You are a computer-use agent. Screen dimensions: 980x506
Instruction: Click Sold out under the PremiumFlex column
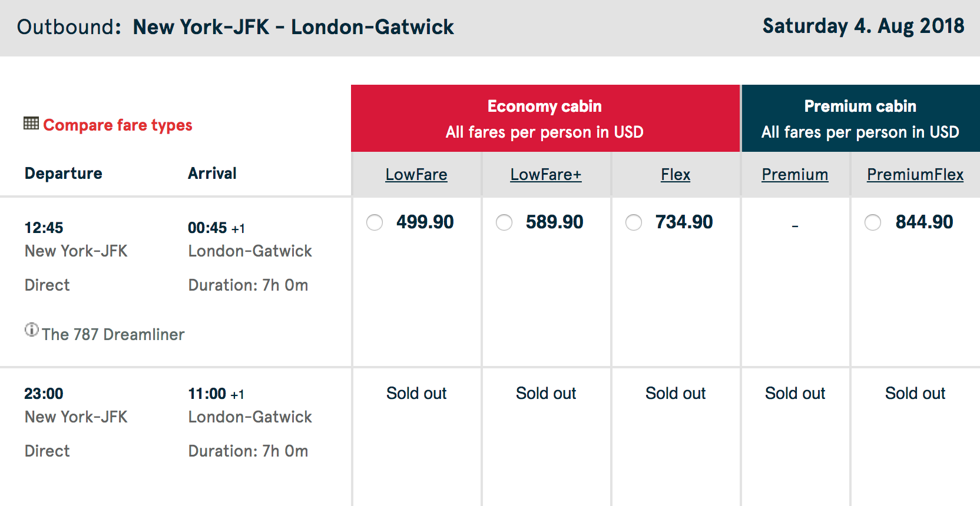tap(915, 394)
